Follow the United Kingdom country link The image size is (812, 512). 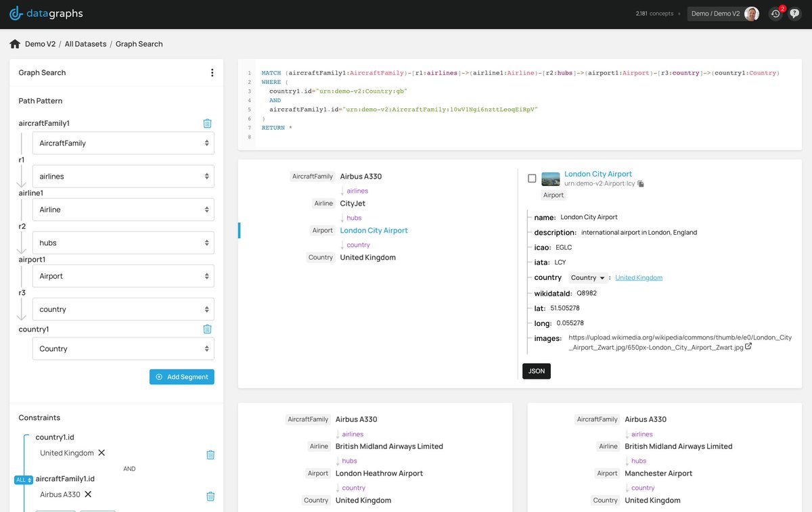tap(639, 278)
